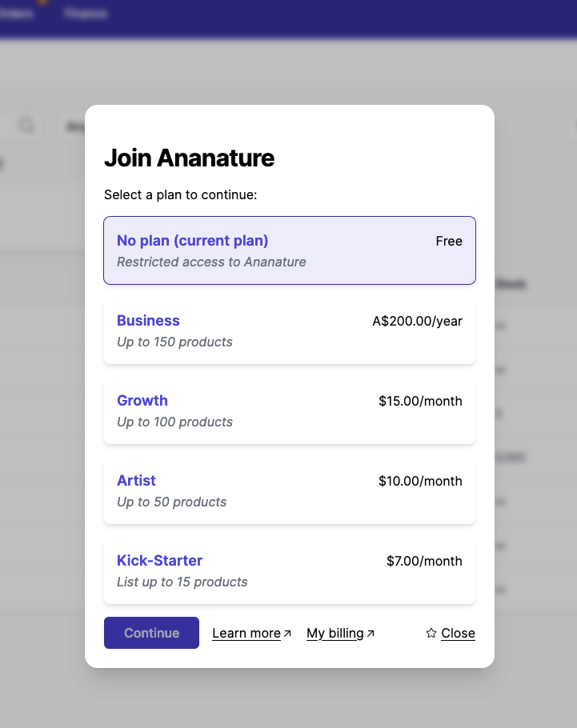Click the star icon beside Close
This screenshot has width=577, height=728.
tap(431, 633)
